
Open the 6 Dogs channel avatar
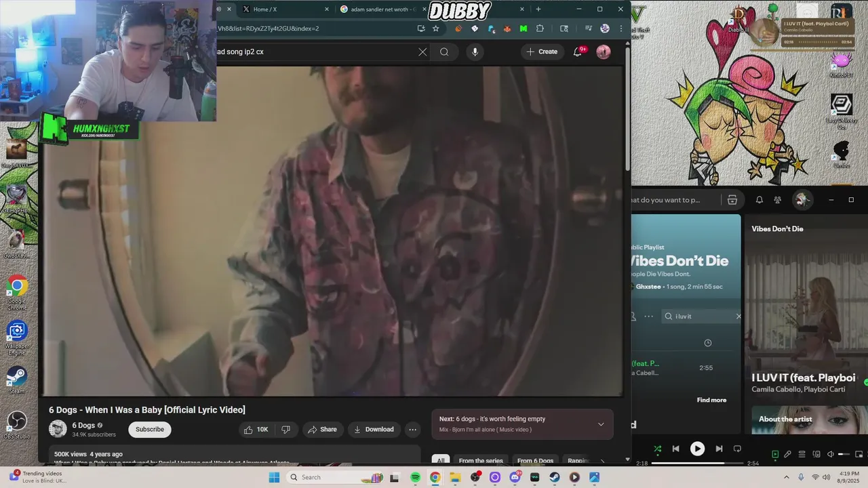pos(58,429)
